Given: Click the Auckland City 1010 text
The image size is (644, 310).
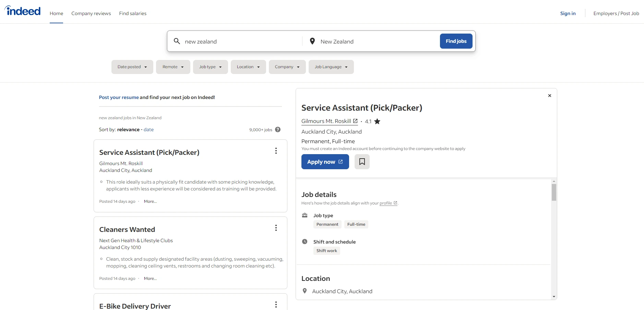Looking at the screenshot, I should (x=120, y=247).
